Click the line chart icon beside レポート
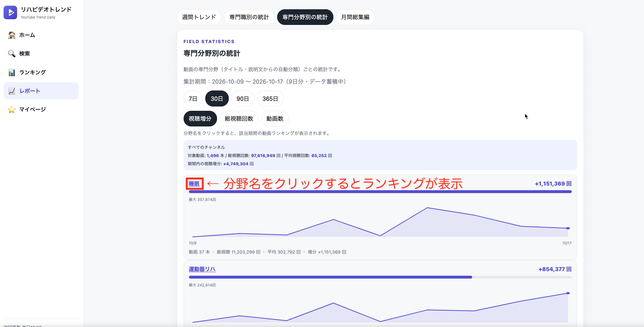Screen dimensions: 644x327 pos(12,91)
